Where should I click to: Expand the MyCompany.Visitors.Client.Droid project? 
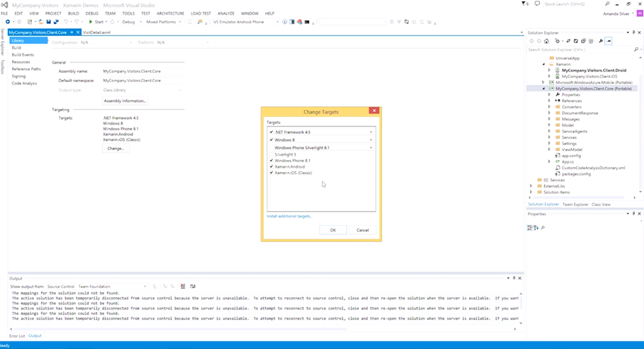pos(549,70)
